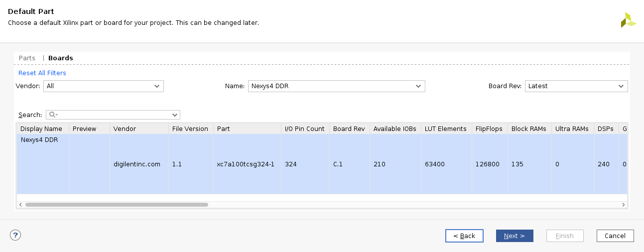Select the Nexys4 DDR board row name

39,140
